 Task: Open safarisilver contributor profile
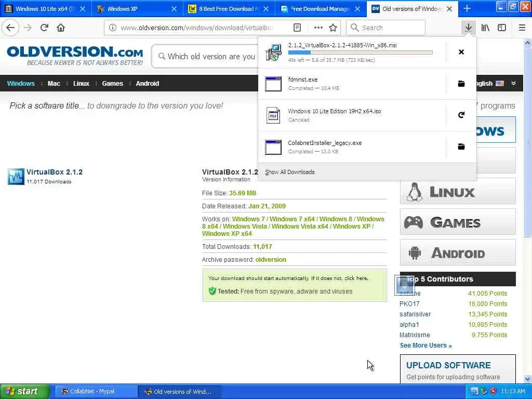click(x=415, y=314)
